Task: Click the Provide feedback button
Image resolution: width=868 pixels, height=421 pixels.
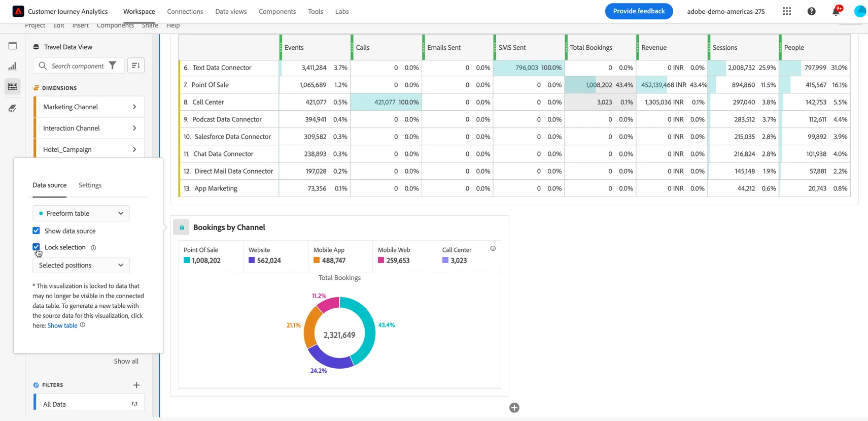Action: click(x=639, y=11)
